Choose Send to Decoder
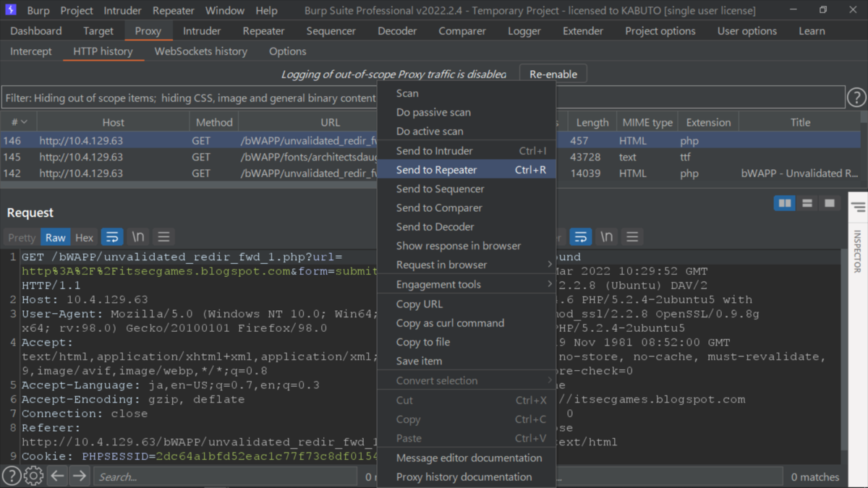The width and height of the screenshot is (868, 488). pos(467,226)
